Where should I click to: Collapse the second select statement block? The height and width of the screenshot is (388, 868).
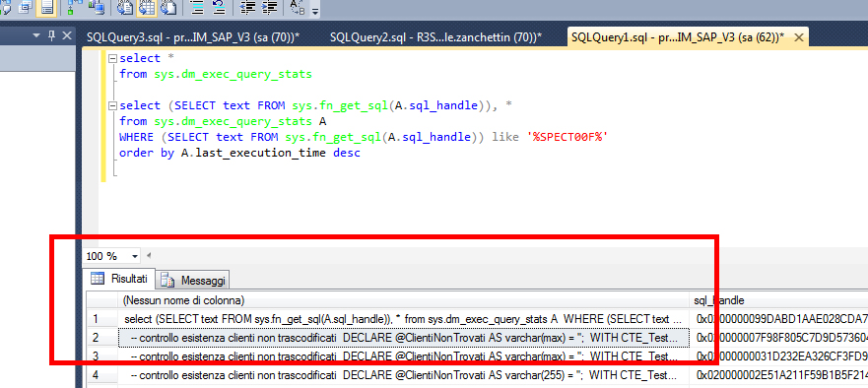click(x=113, y=105)
